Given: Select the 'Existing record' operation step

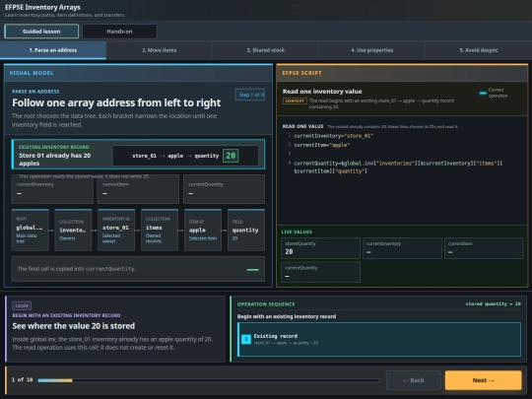Looking at the screenshot, I should tap(379, 339).
